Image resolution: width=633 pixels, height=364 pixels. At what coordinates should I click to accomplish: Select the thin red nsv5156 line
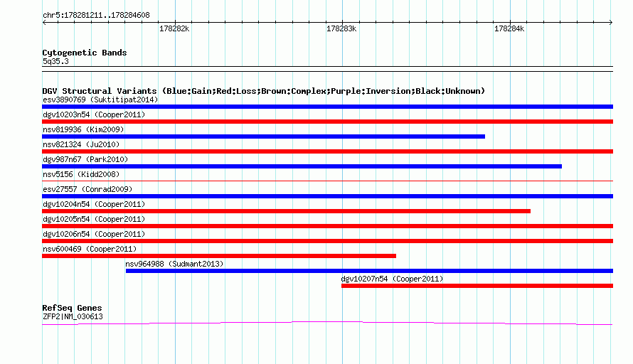pyautogui.click(x=327, y=181)
